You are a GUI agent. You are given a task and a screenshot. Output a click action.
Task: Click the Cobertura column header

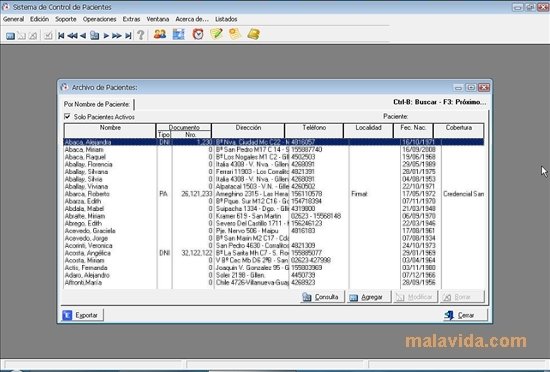click(459, 130)
